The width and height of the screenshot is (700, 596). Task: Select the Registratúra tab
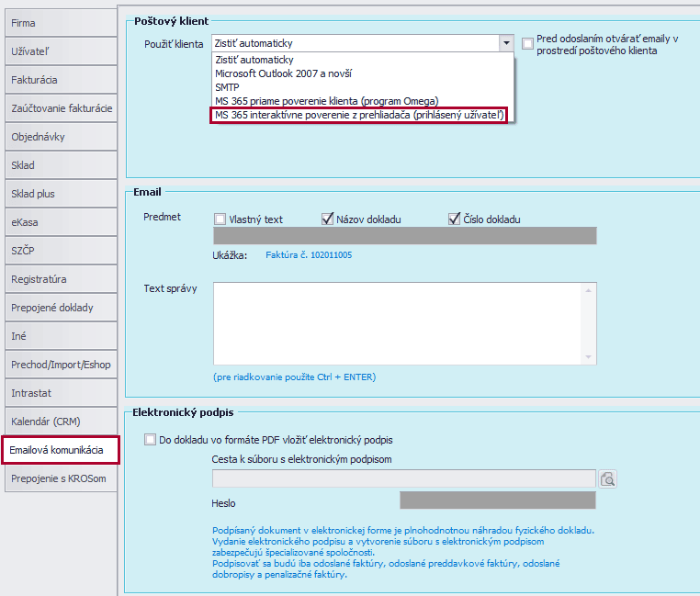click(x=61, y=279)
